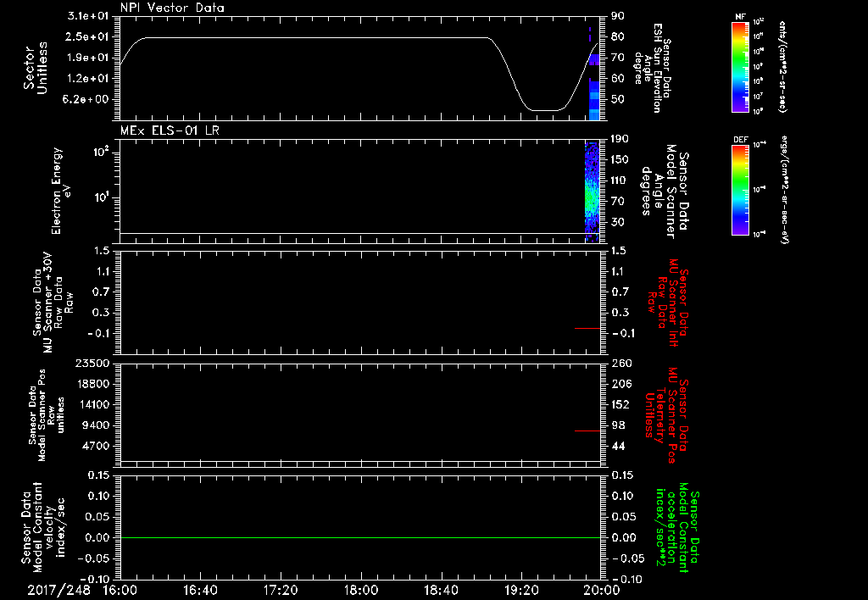This screenshot has width=868, height=600.
Task: Click the 18800 scanner position tick value
Action: pyautogui.click(x=92, y=384)
